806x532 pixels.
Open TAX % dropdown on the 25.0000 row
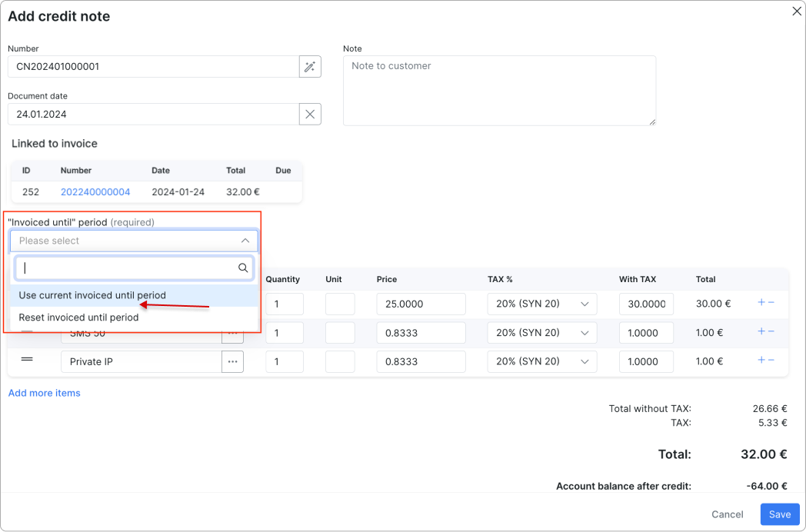(542, 304)
